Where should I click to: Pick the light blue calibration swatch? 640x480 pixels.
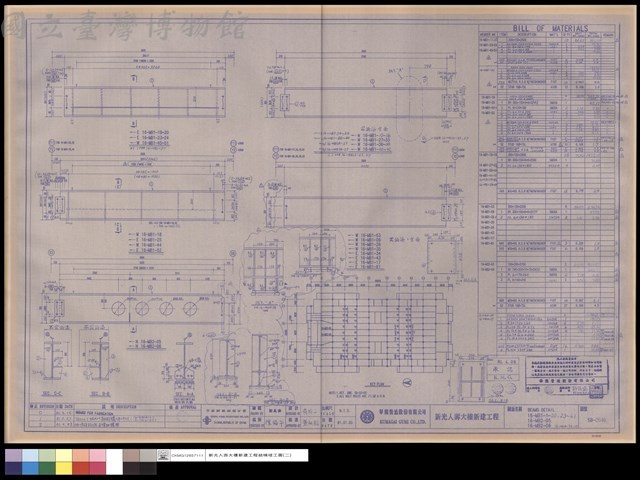[30, 456]
